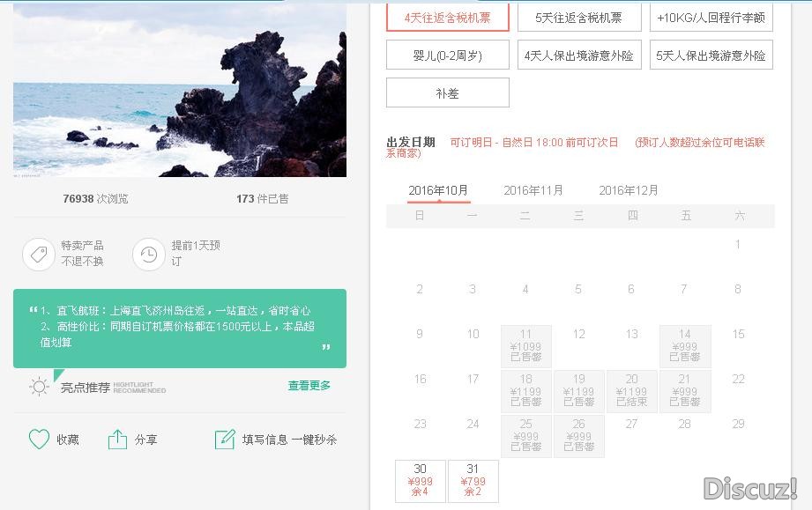
Task: Click weekday header 六
Action: pyautogui.click(x=740, y=215)
